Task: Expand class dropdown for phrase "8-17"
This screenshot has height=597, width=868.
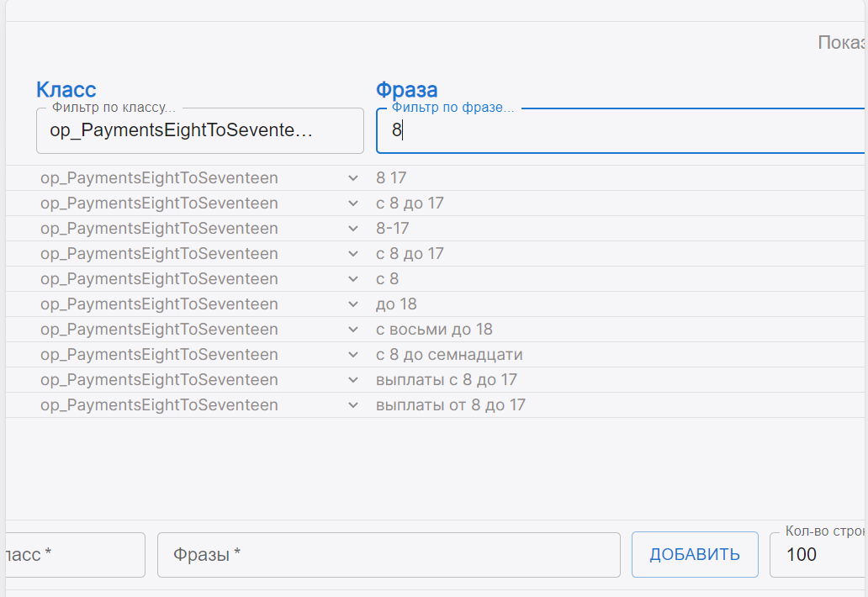Action: (352, 229)
